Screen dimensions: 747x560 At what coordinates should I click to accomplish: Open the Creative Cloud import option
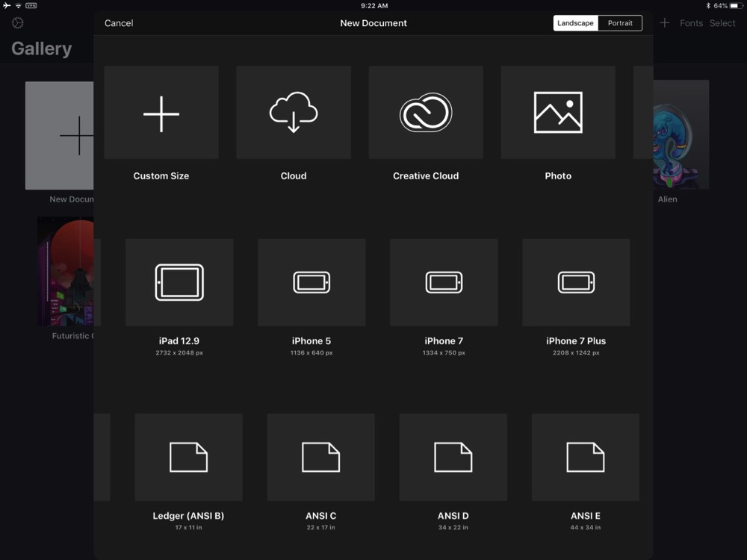tap(426, 113)
